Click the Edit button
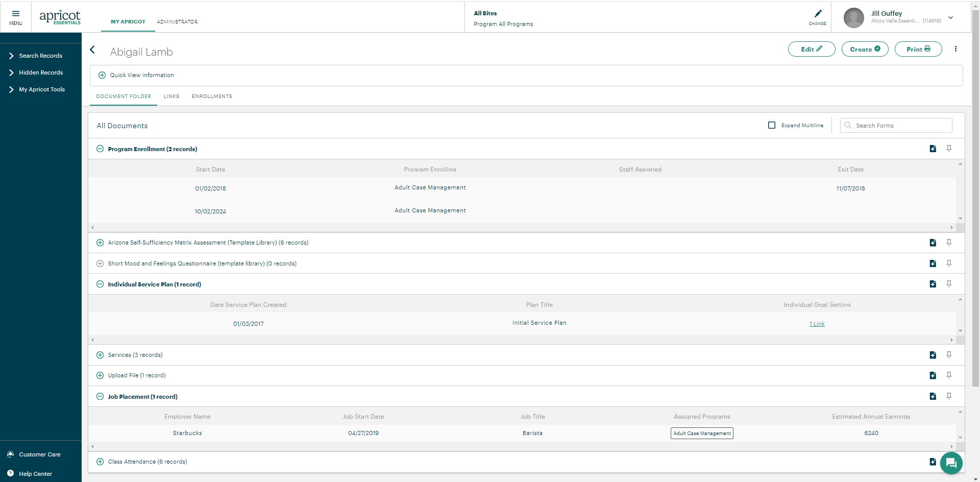This screenshot has width=980, height=482. [x=812, y=49]
